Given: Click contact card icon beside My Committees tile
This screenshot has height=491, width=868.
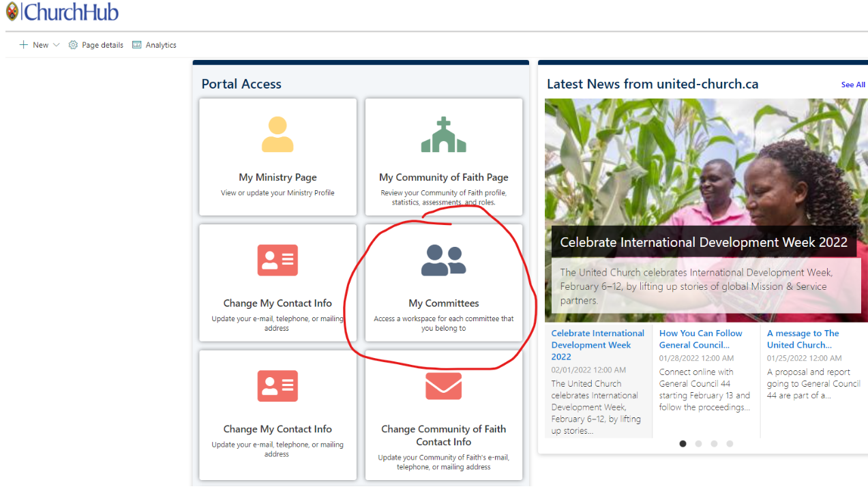Looking at the screenshot, I should [278, 260].
